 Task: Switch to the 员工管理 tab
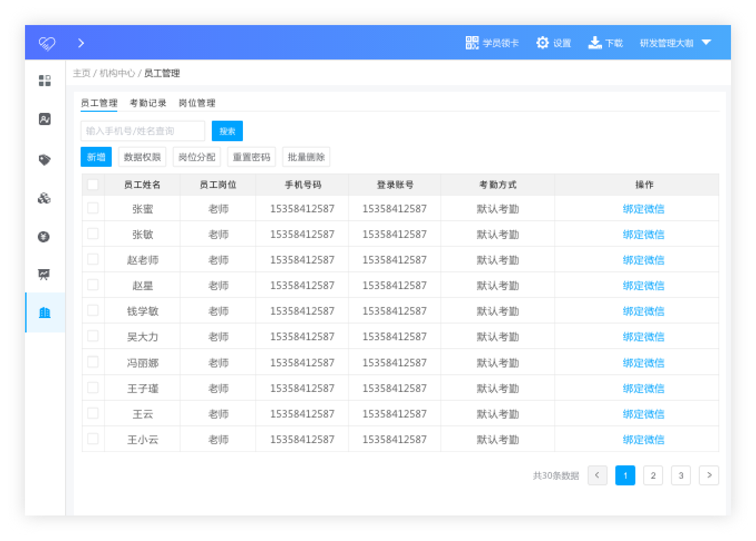click(99, 103)
